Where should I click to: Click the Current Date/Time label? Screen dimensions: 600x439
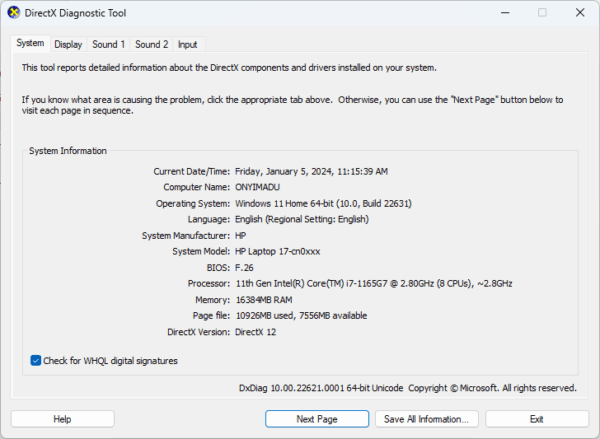point(192,171)
